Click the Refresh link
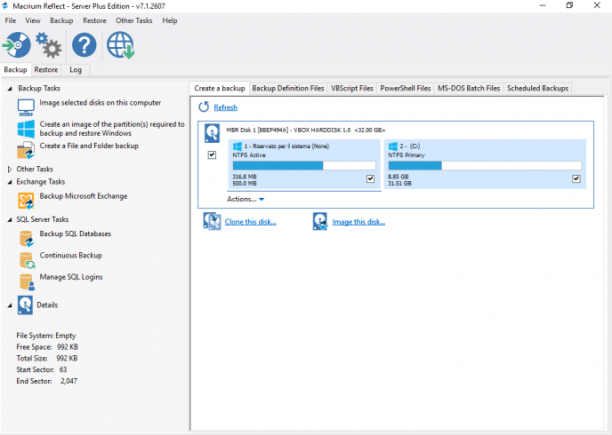Screen dimensions: 612x435 226,107
